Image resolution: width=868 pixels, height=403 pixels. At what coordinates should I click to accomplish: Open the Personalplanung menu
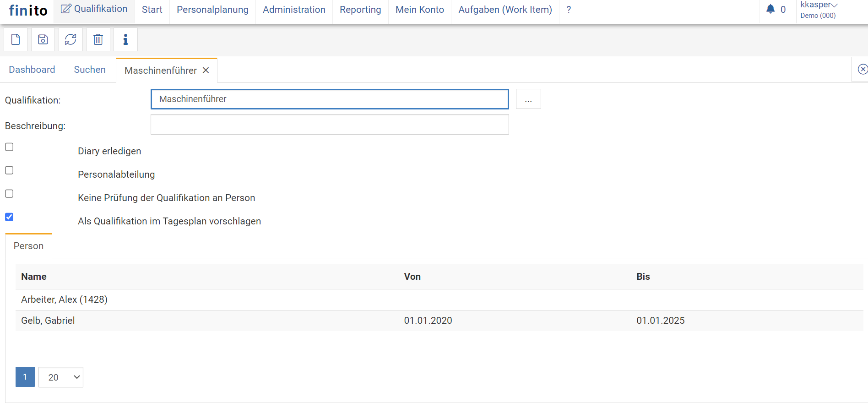[212, 10]
